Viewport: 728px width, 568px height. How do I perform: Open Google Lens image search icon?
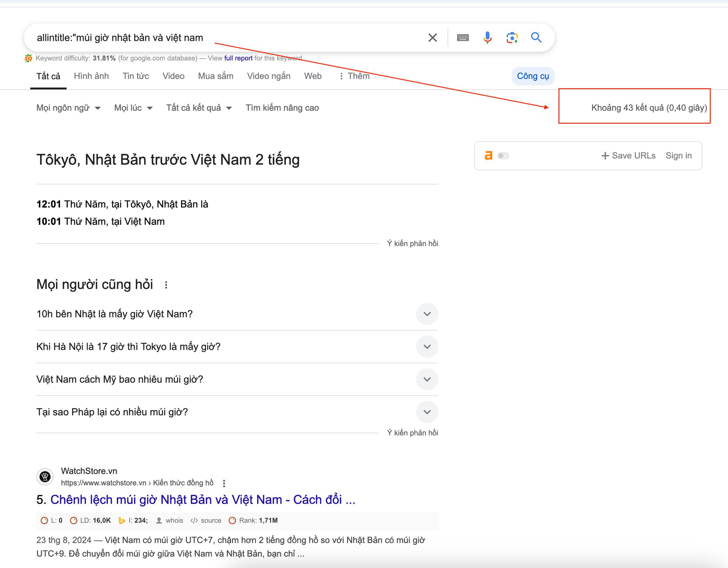click(x=512, y=38)
